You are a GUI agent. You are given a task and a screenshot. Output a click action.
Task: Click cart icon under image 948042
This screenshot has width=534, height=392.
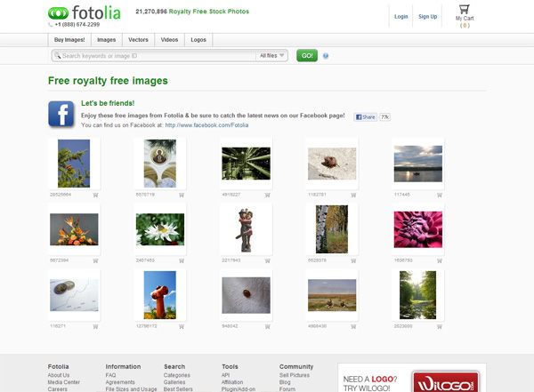tap(268, 326)
